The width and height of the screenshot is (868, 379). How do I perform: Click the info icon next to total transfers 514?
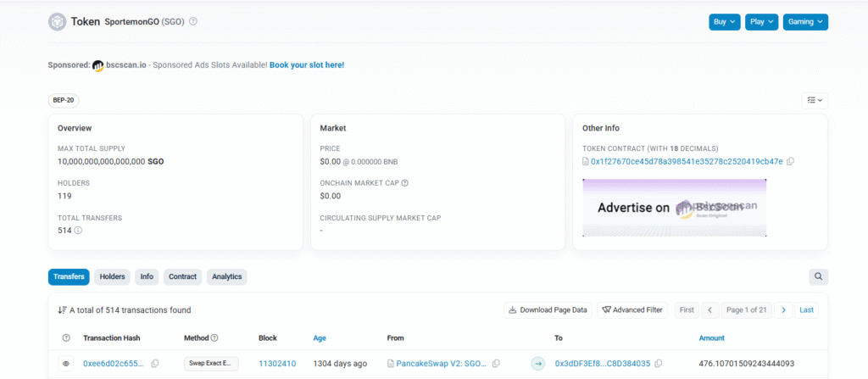[x=78, y=230]
